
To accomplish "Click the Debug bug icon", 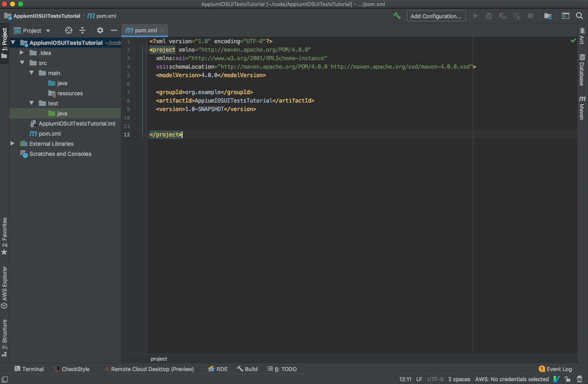I will [489, 16].
